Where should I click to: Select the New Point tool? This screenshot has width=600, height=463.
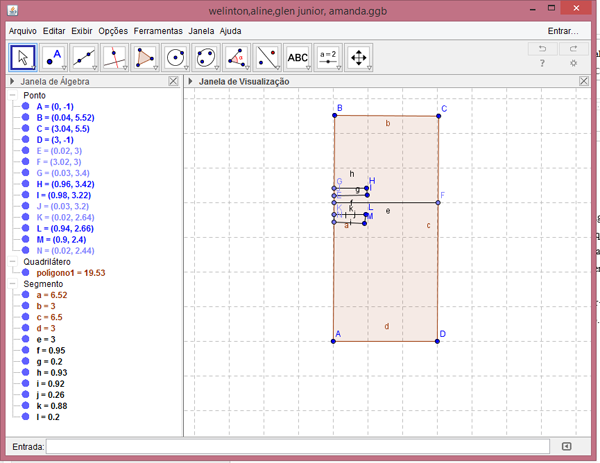55,57
